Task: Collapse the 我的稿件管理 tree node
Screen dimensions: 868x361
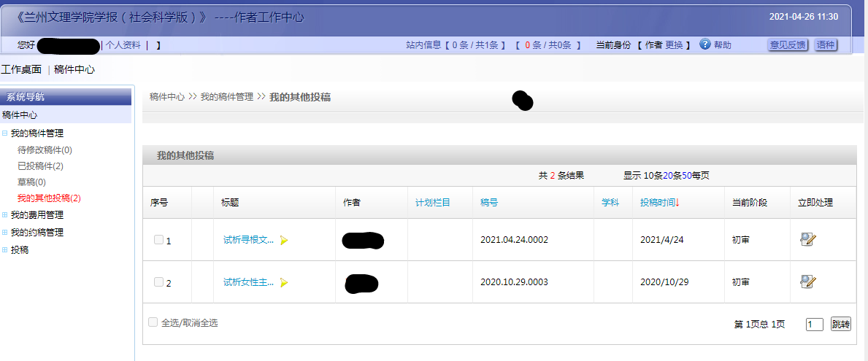Action: tap(5, 133)
